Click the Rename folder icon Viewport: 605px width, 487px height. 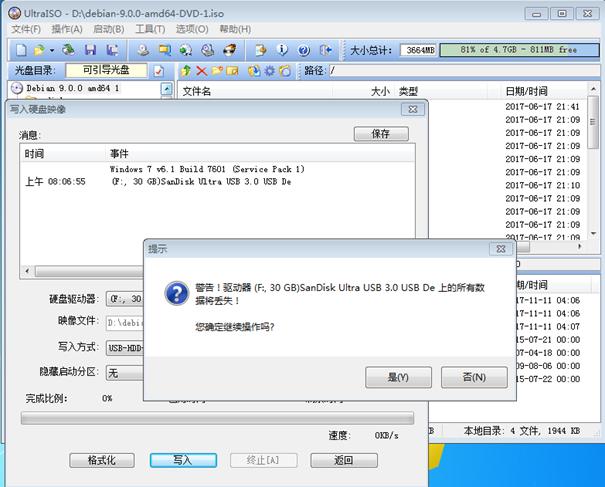(x=232, y=71)
